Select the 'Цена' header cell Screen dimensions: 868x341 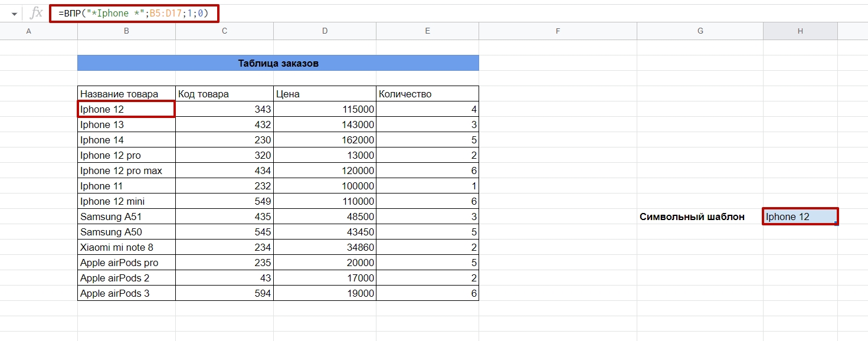(325, 94)
